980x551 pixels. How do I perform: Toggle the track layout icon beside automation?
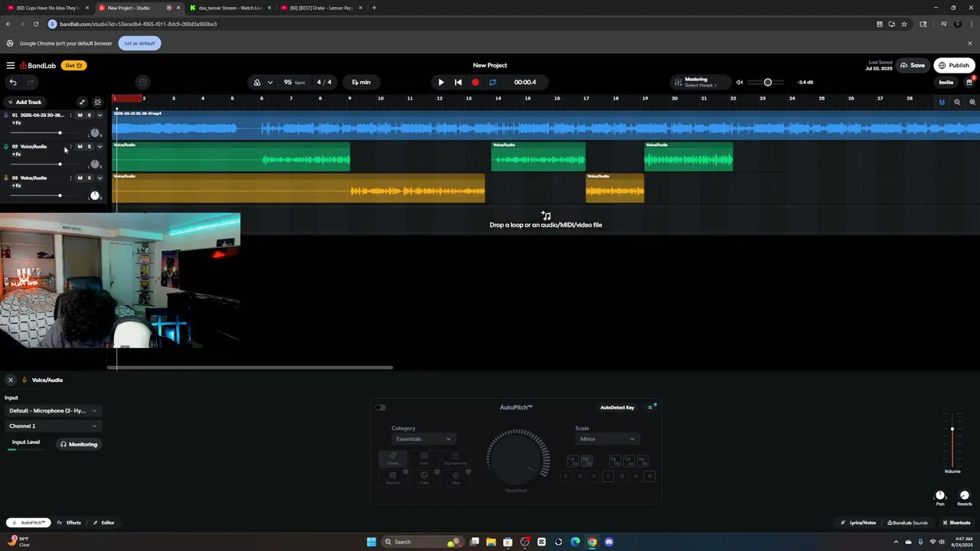[x=97, y=102]
